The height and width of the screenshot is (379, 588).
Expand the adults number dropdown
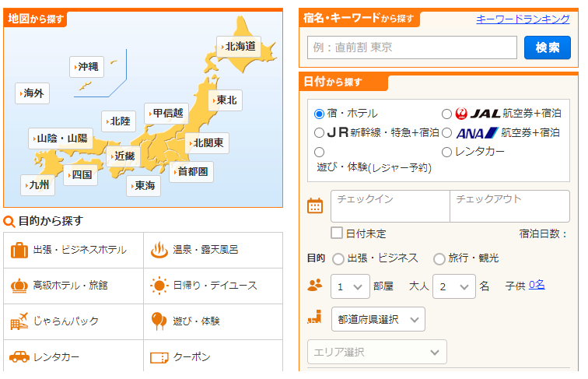click(x=453, y=286)
